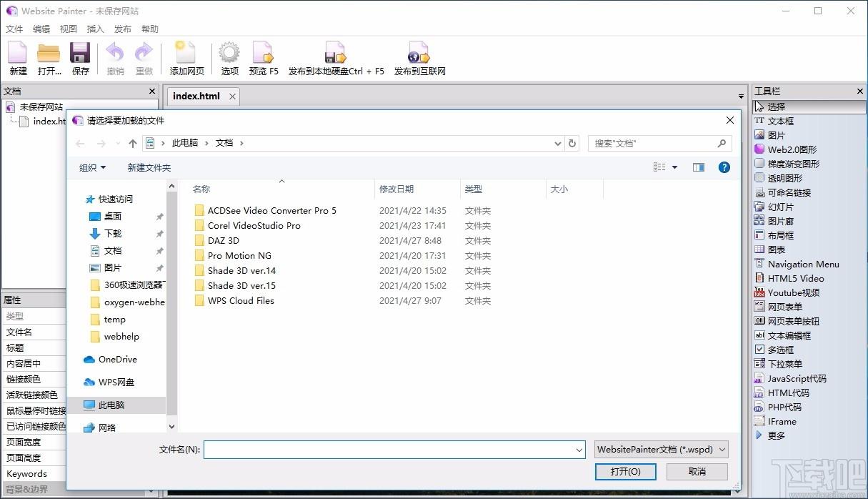Click the 取消 cancel button
This screenshot has width=868, height=499.
pyautogui.click(x=697, y=471)
